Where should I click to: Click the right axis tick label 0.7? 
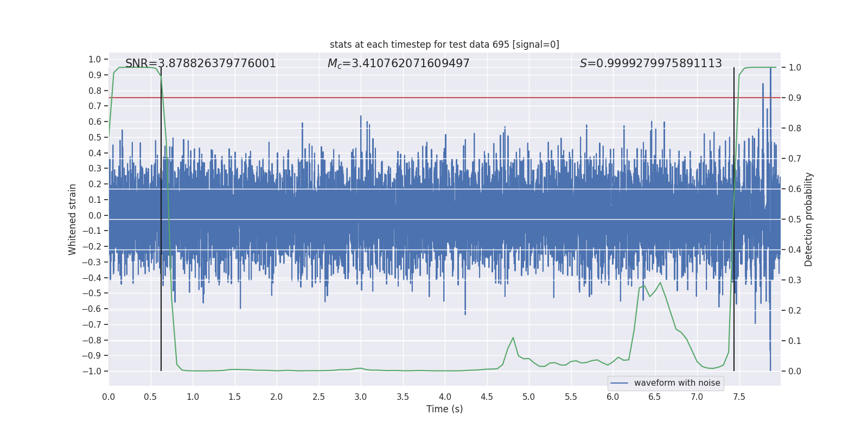795,159
